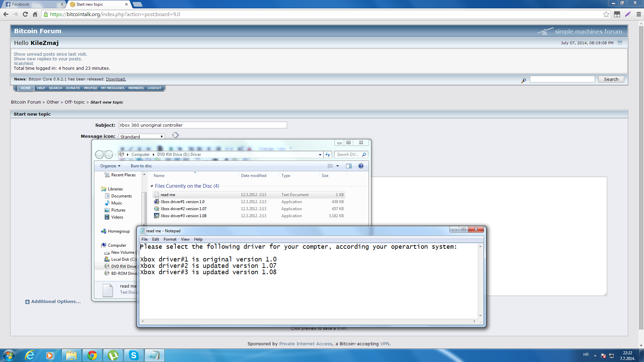Screen dimensions: 644x362
Task: Open the Bitcoin Core Download link
Action: click(116, 79)
